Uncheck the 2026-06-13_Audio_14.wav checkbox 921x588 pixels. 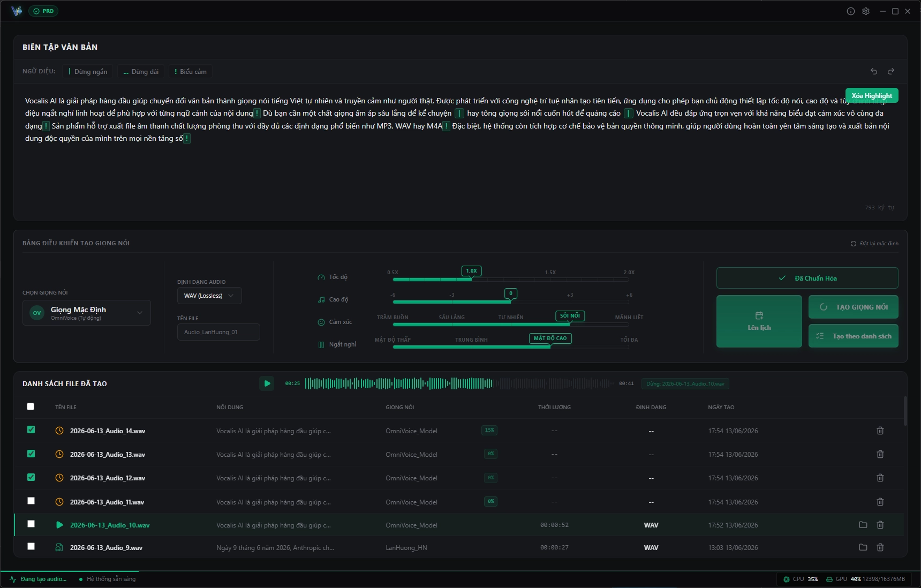click(x=31, y=429)
